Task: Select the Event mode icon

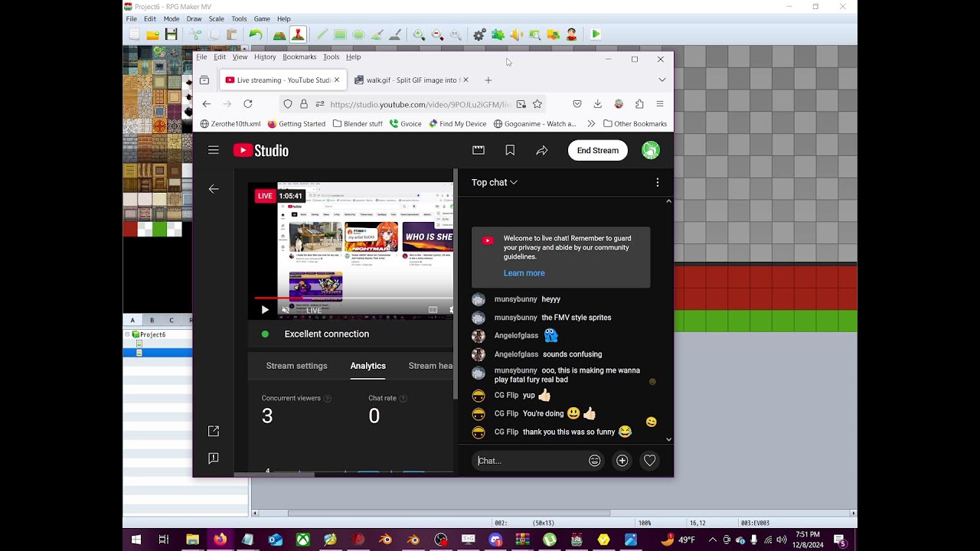Action: [298, 34]
